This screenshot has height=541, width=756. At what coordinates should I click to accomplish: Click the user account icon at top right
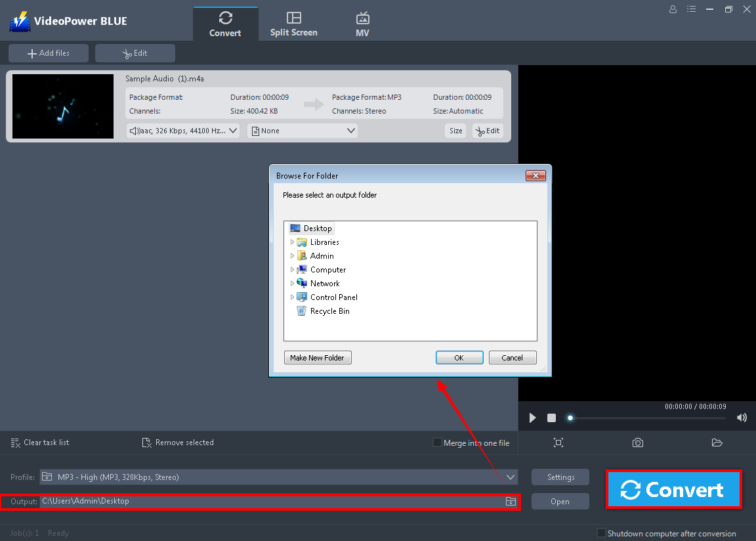[673, 9]
